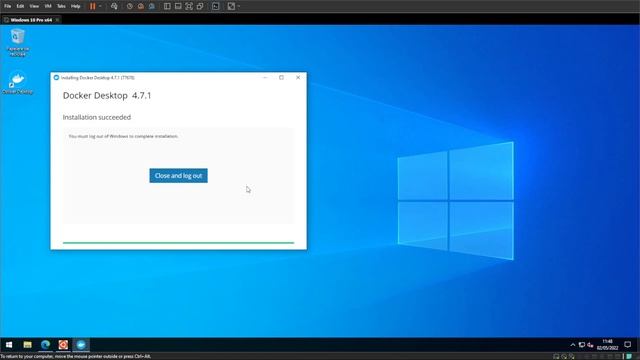The height and width of the screenshot is (360, 640).
Task: Minimize the Docker Desktop installer window
Action: [265, 77]
